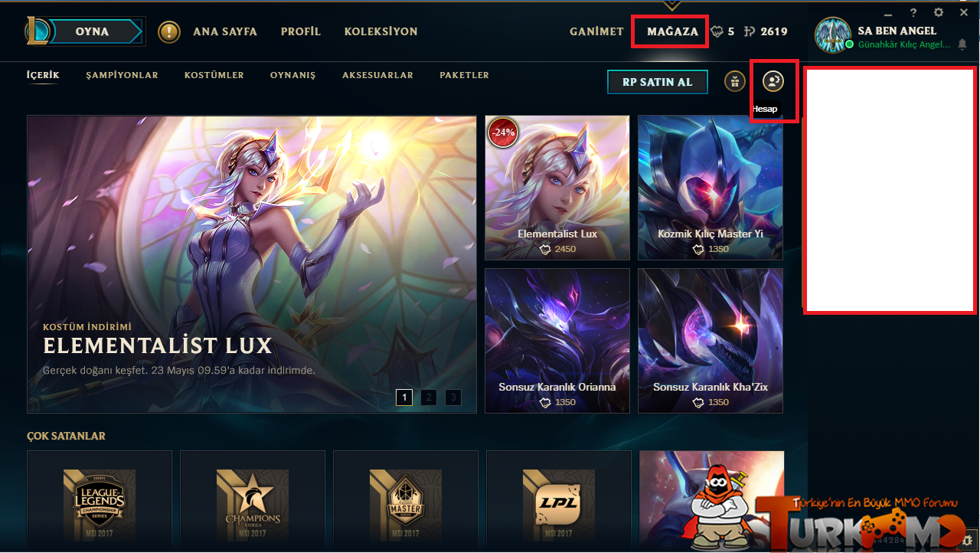980x553 pixels.
Task: Click the blue essence currency icon
Action: (717, 31)
